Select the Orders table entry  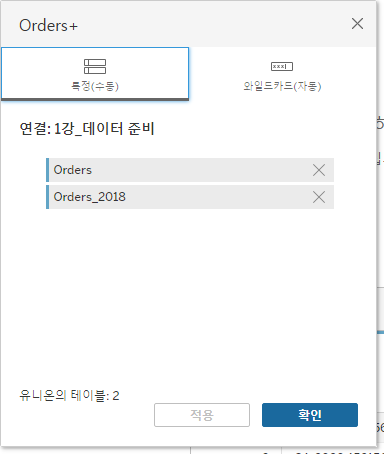pos(190,170)
